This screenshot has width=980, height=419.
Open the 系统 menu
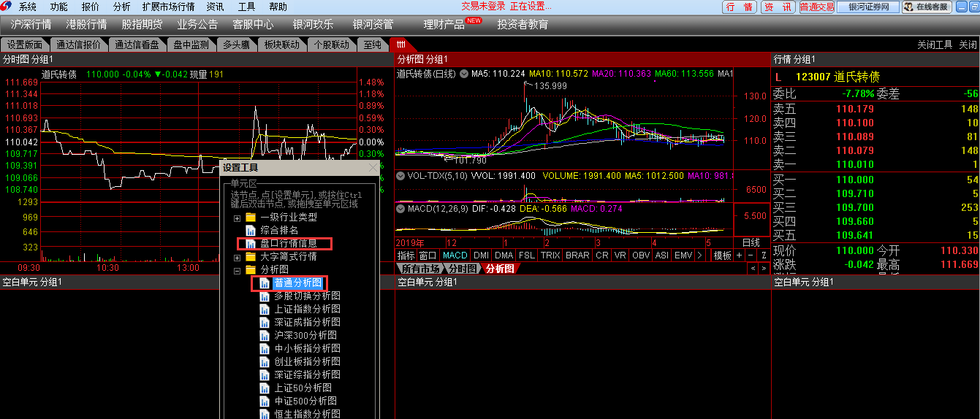28,7
